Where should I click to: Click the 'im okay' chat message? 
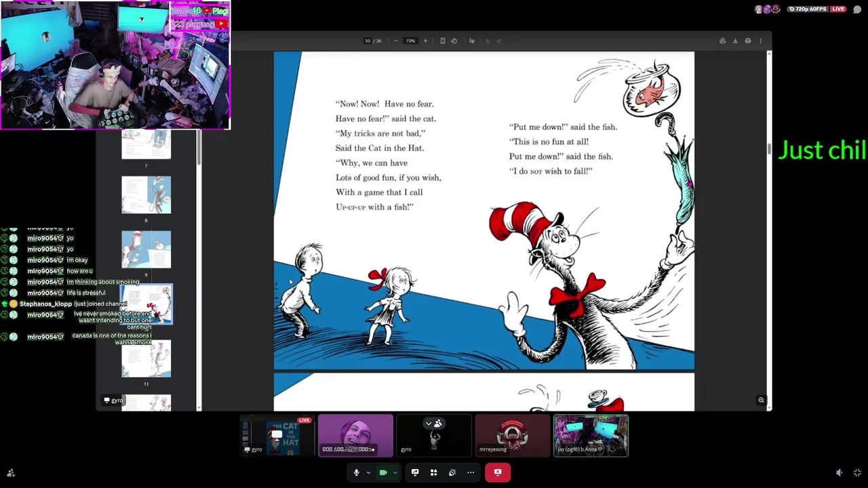click(x=77, y=260)
